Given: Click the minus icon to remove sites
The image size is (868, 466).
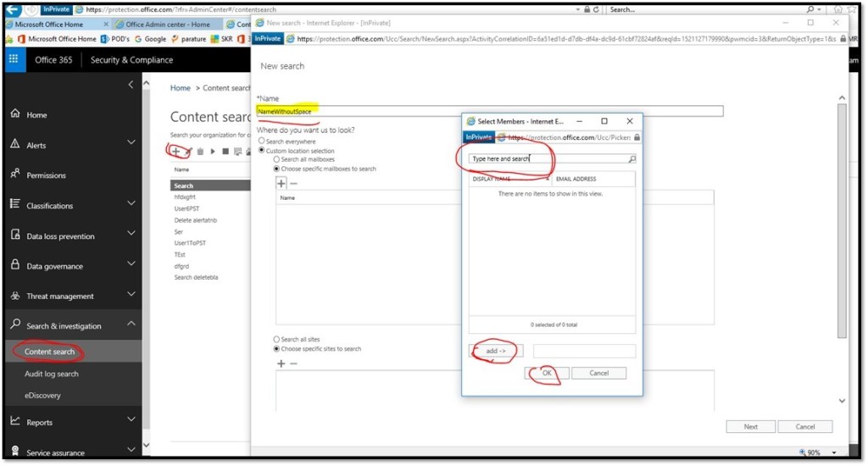Looking at the screenshot, I should (x=294, y=363).
